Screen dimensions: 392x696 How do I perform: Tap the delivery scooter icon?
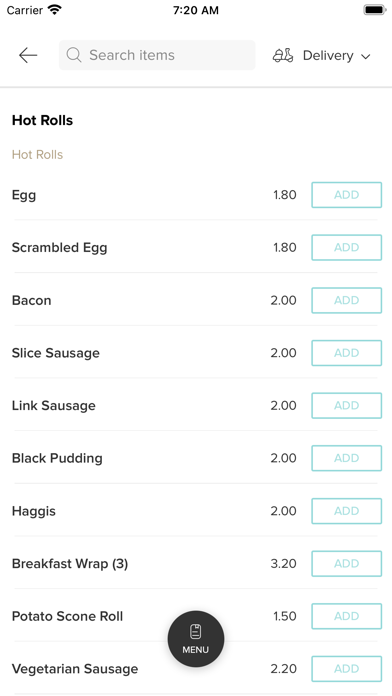pos(283,55)
